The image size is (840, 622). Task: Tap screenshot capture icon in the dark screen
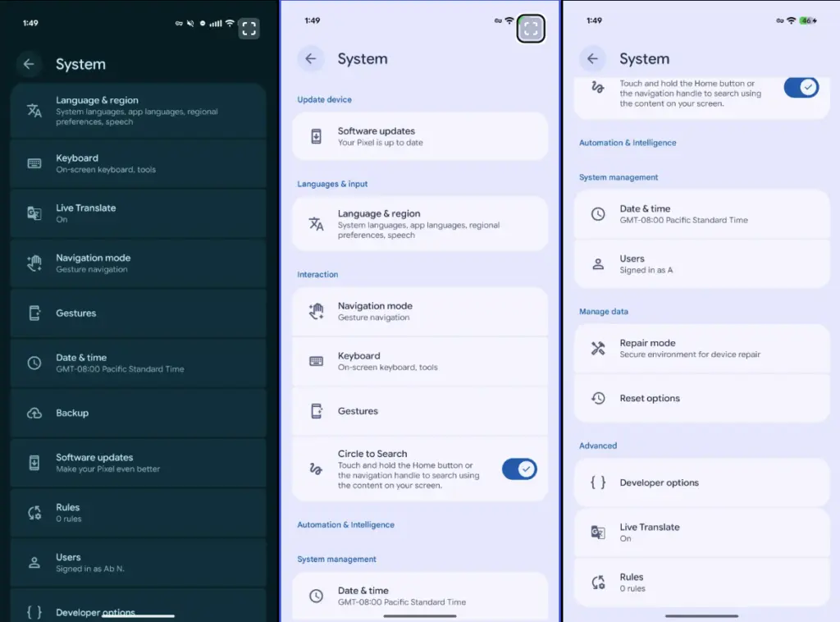pyautogui.click(x=249, y=29)
